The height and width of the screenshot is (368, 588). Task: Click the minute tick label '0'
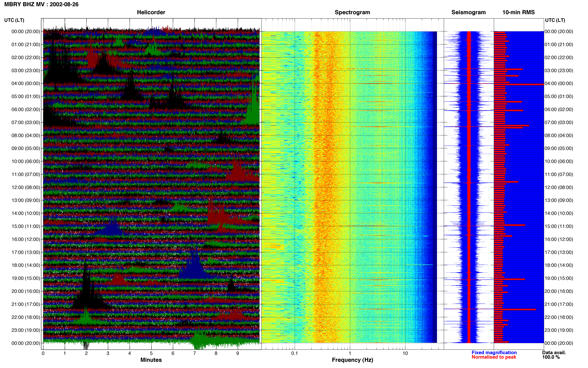tap(43, 353)
